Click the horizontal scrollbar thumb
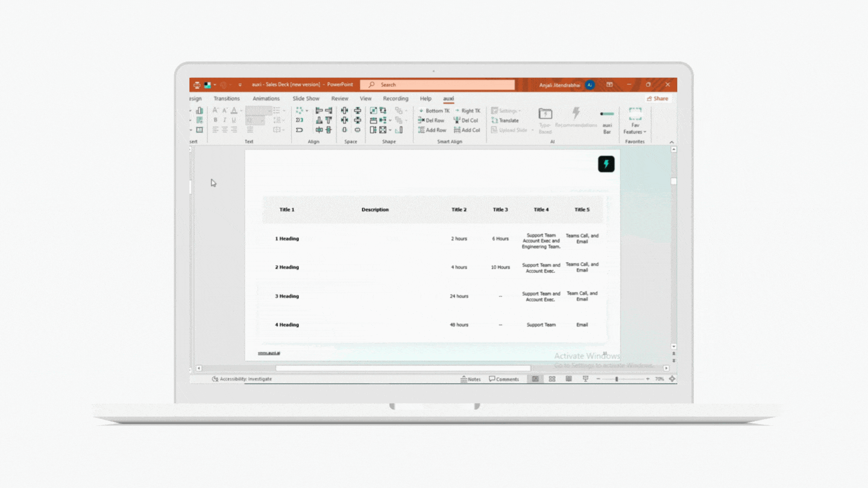868x488 pixels. tap(403, 368)
